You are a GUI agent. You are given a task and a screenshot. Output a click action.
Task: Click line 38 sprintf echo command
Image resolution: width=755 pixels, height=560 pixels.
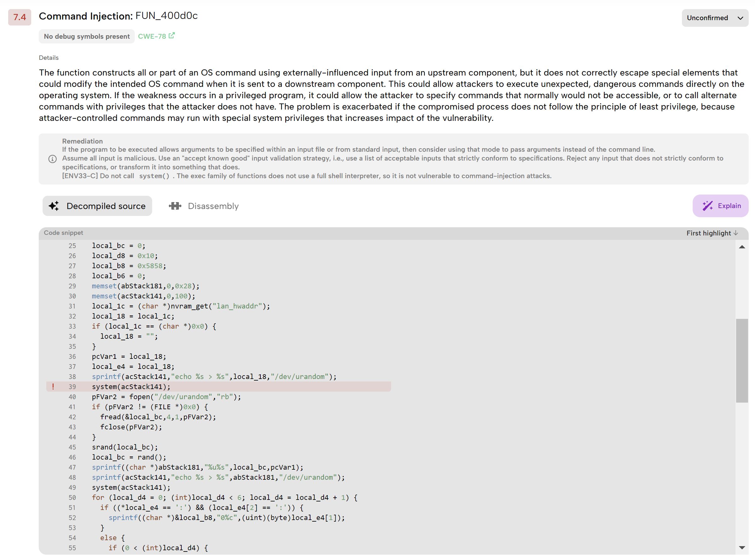(214, 376)
